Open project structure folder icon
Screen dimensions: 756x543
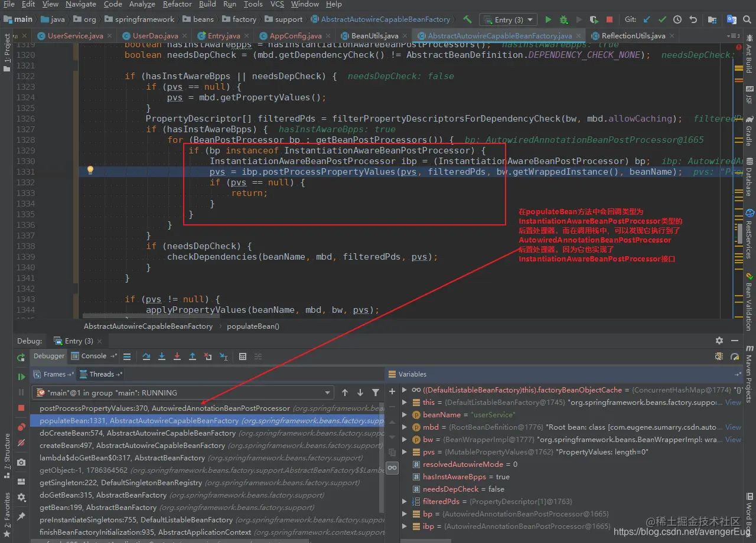coord(713,19)
